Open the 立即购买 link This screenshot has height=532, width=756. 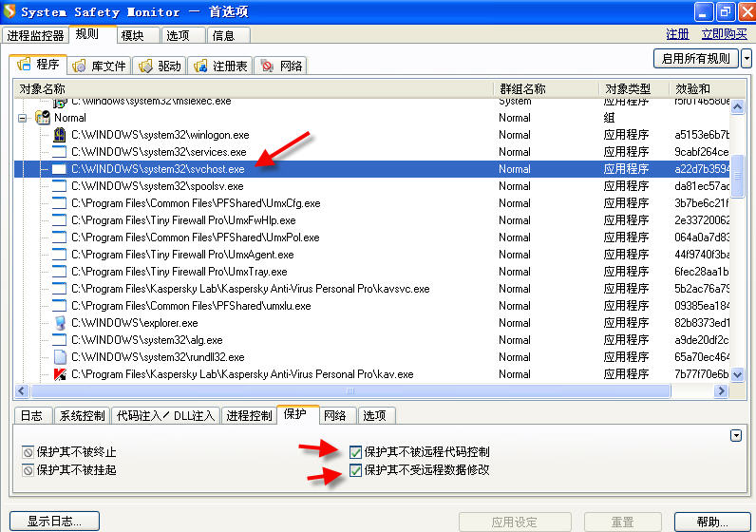pos(724,34)
